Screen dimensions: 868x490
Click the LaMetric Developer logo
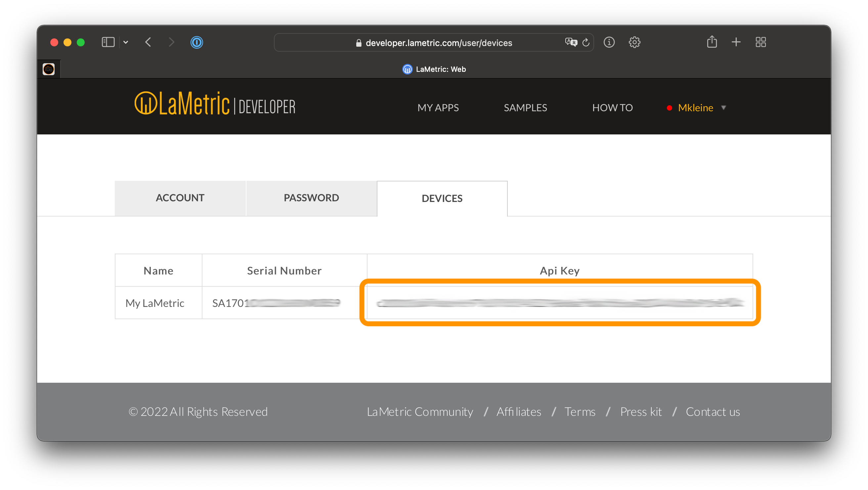coord(215,103)
